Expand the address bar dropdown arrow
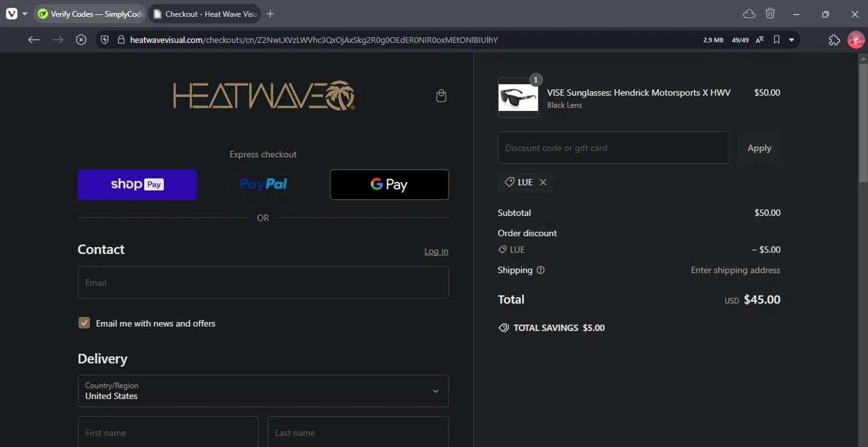Screen dimensions: 868x447 792,40
